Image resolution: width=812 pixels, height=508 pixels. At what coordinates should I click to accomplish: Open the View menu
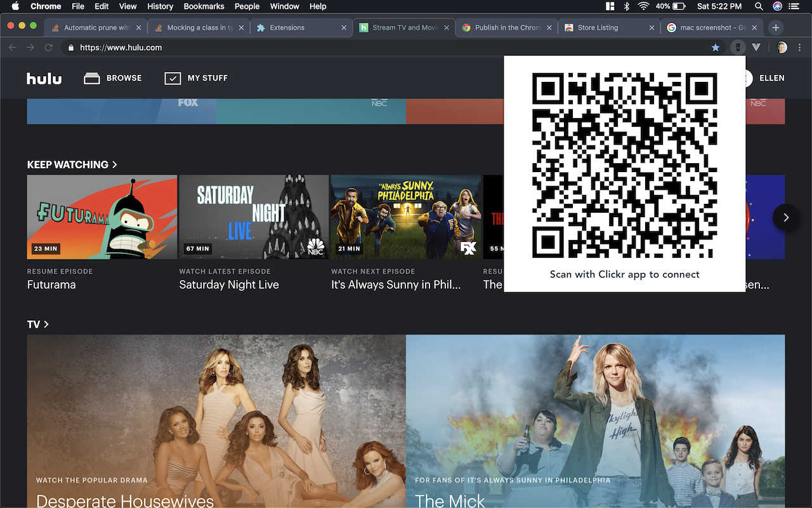[x=128, y=6]
